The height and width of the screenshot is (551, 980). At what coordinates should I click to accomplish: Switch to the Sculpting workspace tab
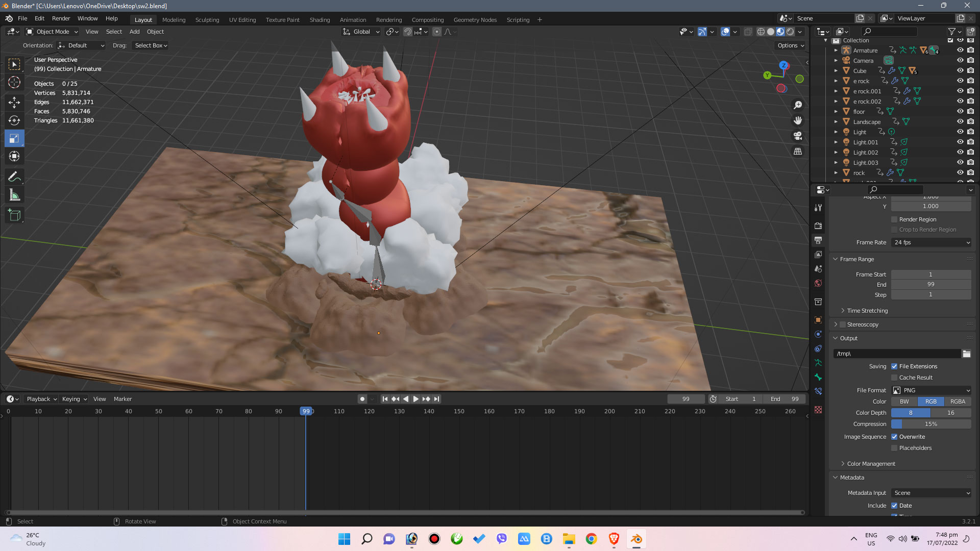(x=207, y=20)
